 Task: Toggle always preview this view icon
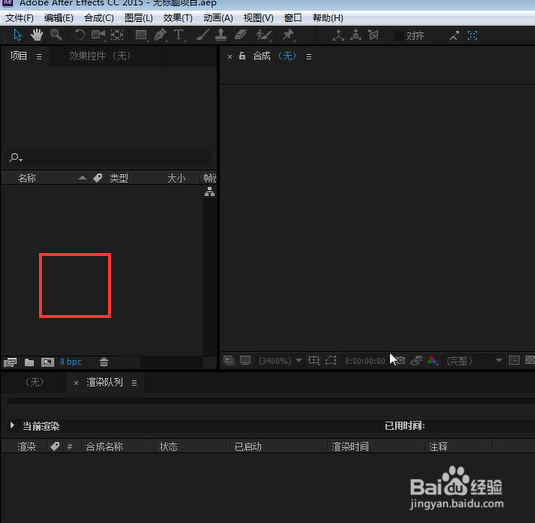(229, 360)
